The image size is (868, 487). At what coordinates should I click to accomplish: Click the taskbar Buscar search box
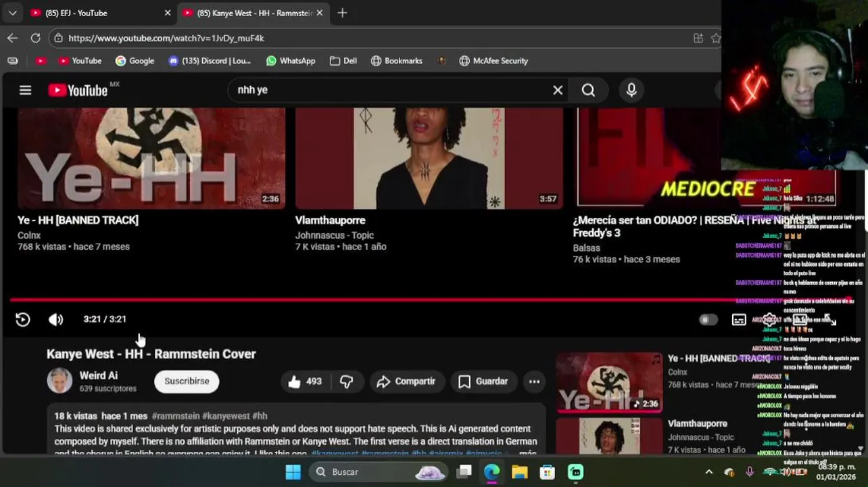click(379, 472)
